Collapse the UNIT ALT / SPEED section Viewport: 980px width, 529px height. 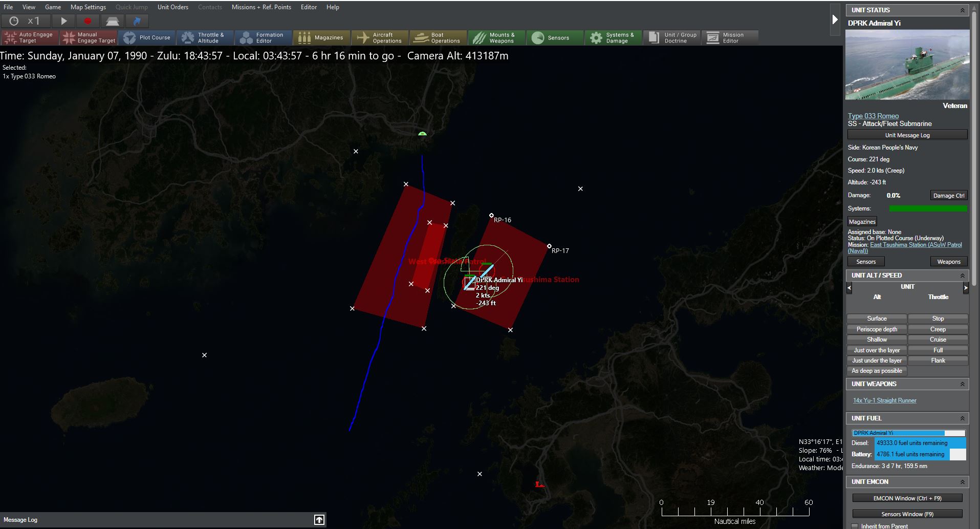point(962,276)
